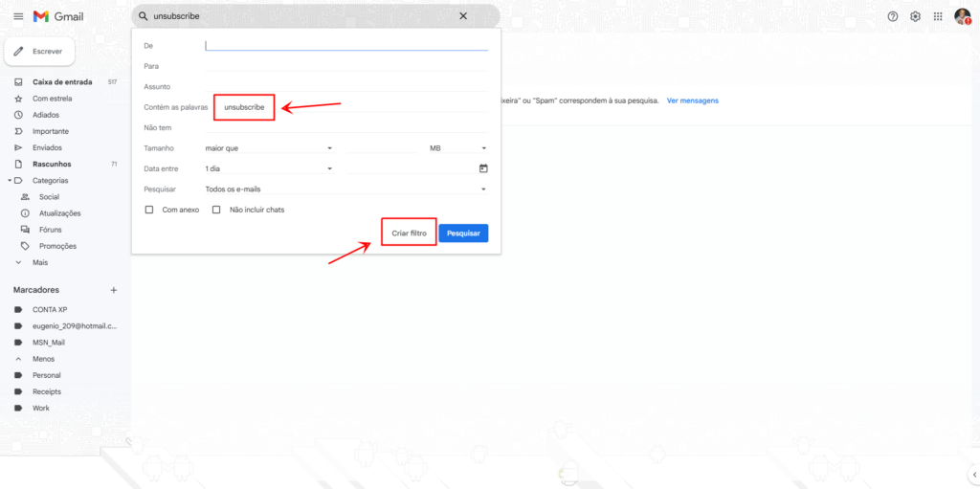
Task: Click the Ver mensagens link
Action: [693, 100]
